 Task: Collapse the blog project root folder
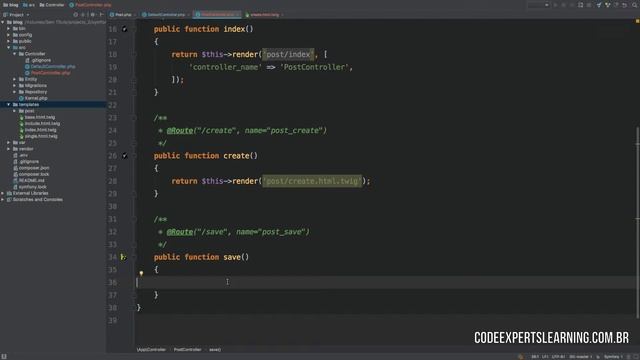tap(3, 22)
